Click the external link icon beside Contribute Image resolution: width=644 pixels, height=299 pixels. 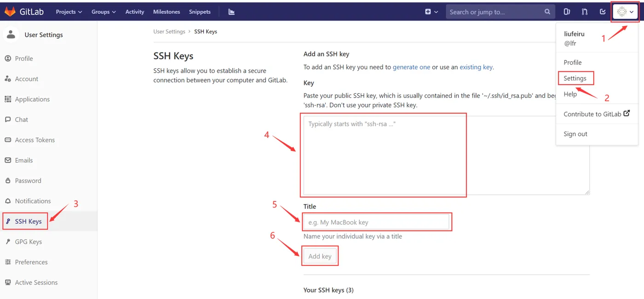(x=627, y=113)
